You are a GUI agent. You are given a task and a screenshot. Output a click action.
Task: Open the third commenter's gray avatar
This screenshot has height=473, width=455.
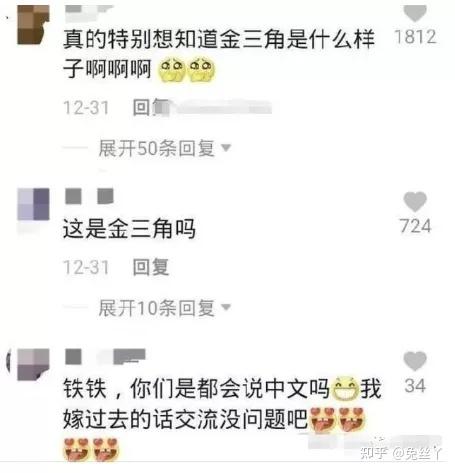pyautogui.click(x=33, y=364)
